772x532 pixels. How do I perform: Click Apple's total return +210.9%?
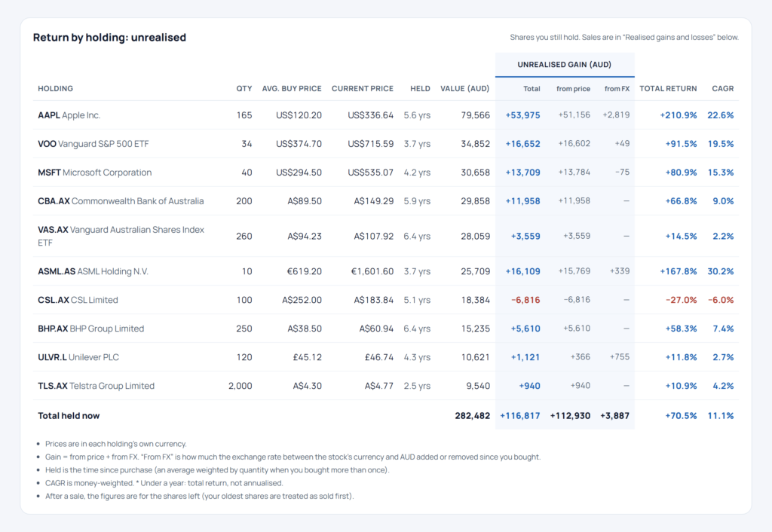679,115
